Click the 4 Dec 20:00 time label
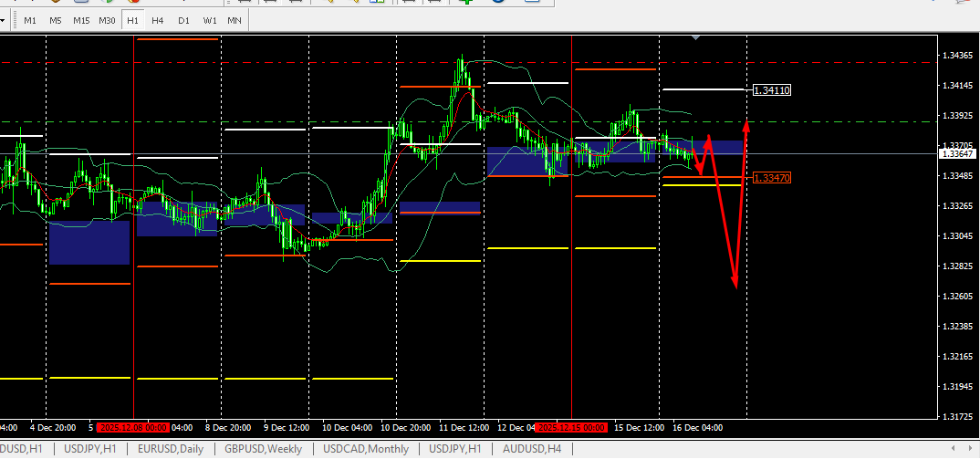Viewport: 980px width, 459px height. pyautogui.click(x=53, y=428)
